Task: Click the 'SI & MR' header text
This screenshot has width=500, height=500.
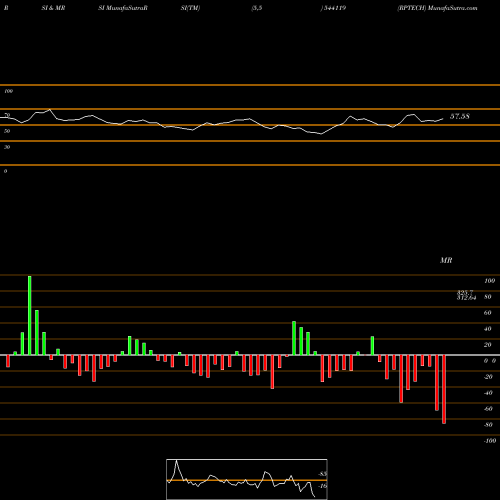Action: pyautogui.click(x=53, y=8)
